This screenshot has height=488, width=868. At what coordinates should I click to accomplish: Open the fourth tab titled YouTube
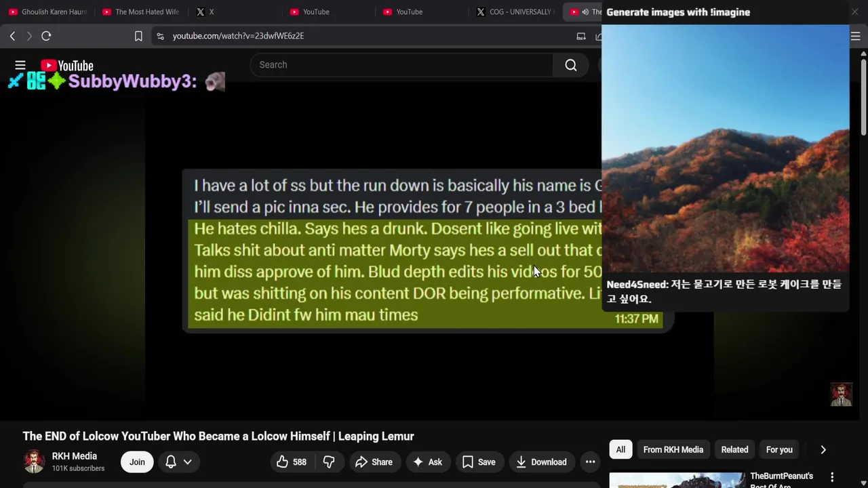pyautogui.click(x=328, y=12)
